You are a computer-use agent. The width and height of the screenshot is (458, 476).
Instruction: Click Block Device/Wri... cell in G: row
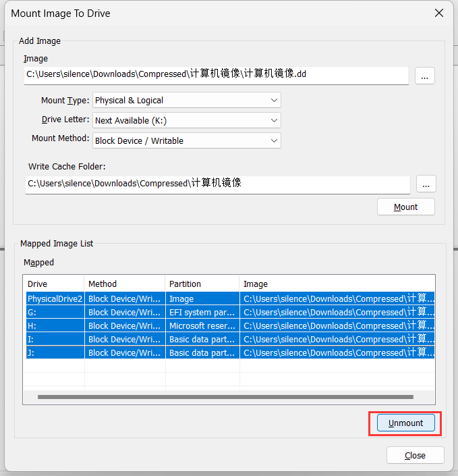tap(125, 312)
